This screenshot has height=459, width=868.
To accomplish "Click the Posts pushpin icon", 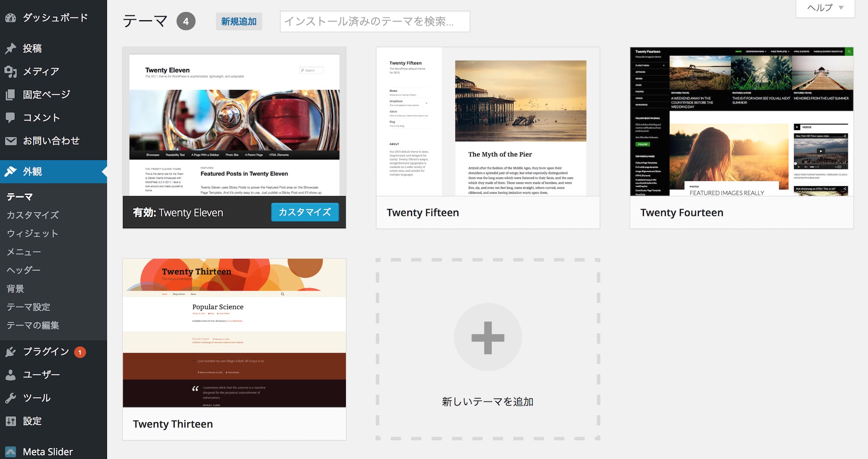I will coord(10,48).
